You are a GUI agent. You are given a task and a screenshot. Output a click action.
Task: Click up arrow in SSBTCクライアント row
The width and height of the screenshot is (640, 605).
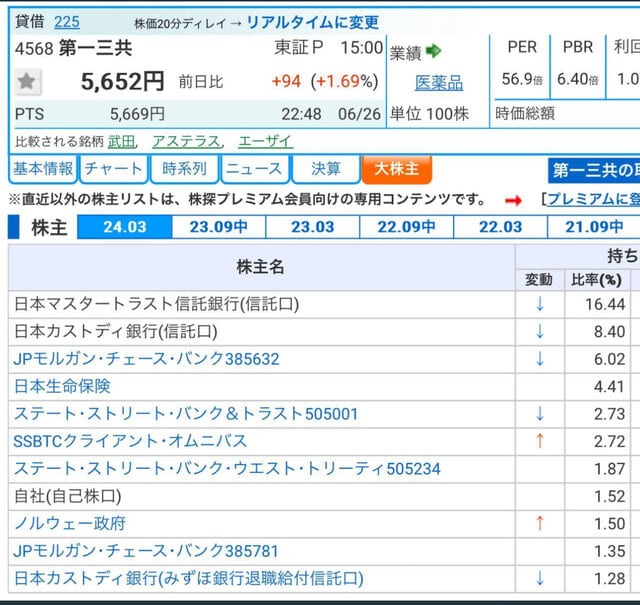pos(540,441)
